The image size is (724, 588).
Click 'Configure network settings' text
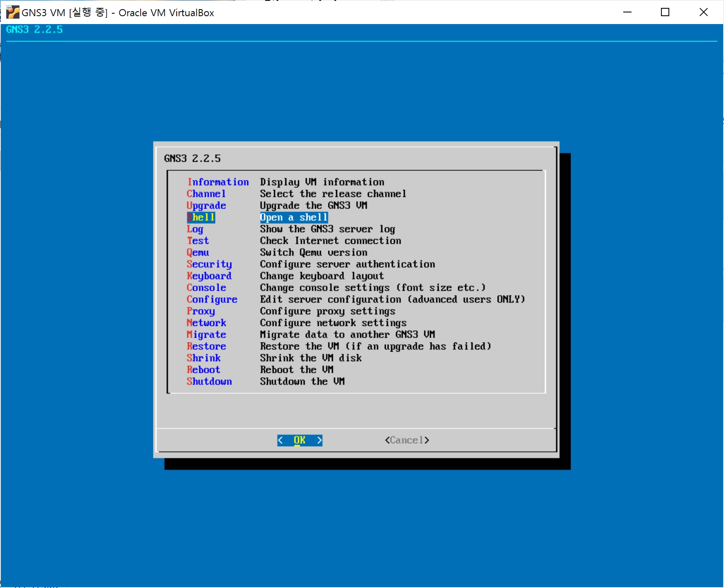point(333,323)
